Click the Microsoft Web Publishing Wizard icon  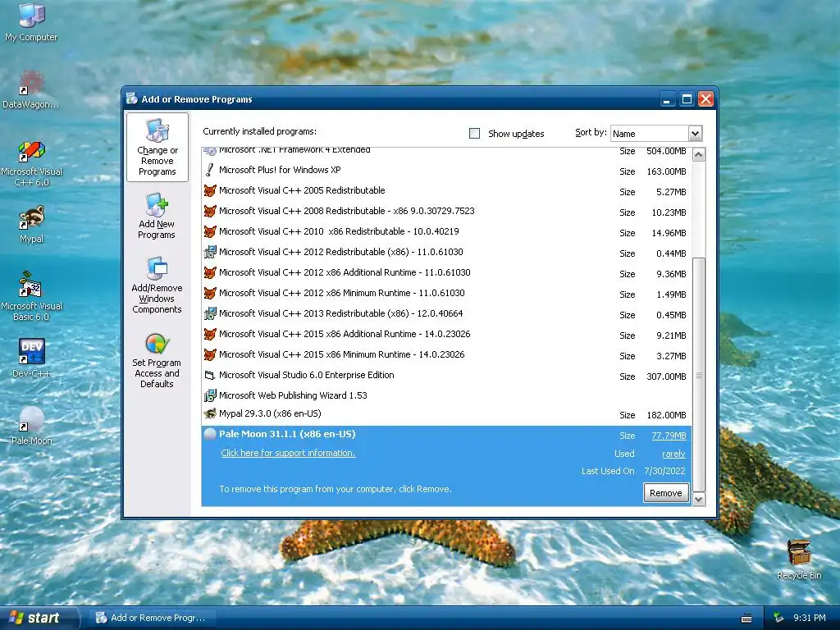click(x=210, y=396)
